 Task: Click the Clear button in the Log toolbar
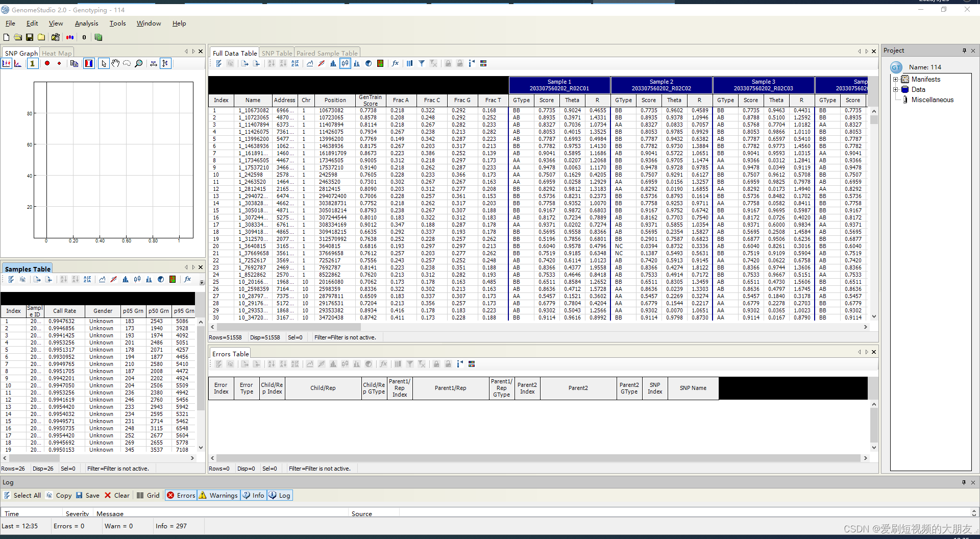pos(117,495)
